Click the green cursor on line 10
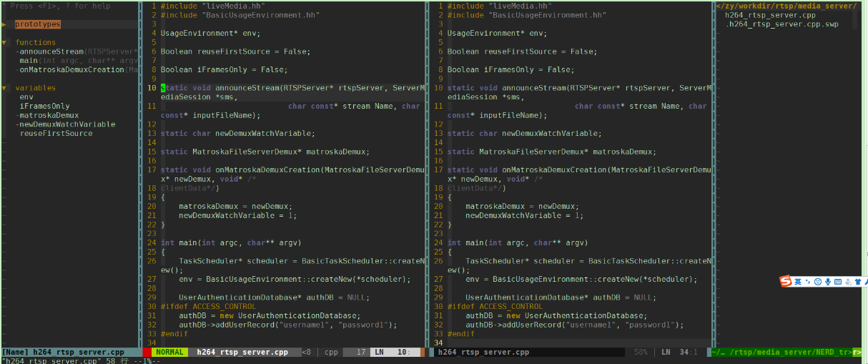Viewport: 868px width, 364px height. tap(163, 88)
